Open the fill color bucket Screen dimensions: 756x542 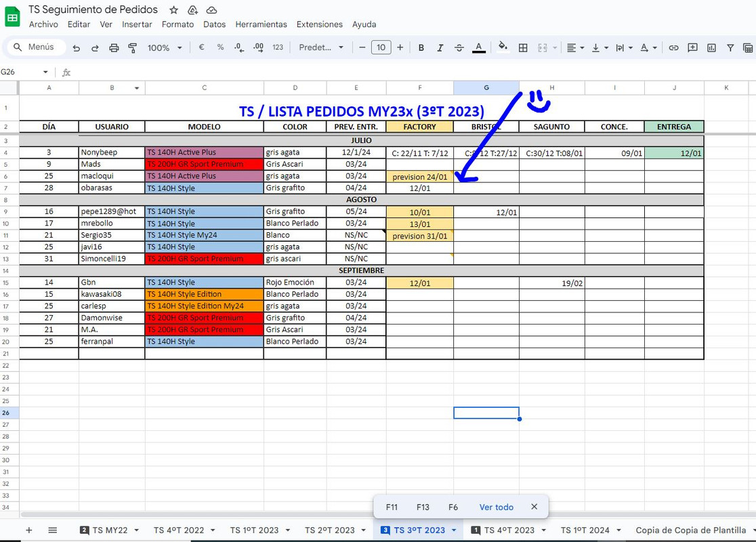click(x=503, y=47)
